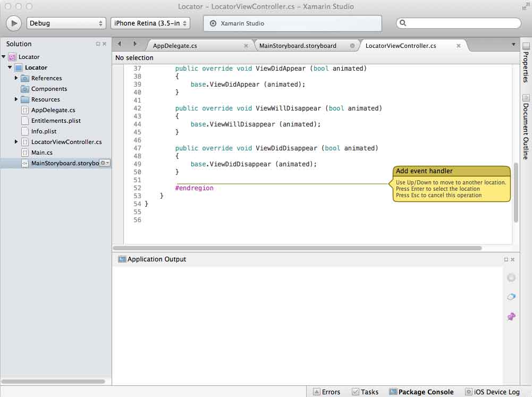Navigate forward with the right arrow
Image resolution: width=532 pixels, height=397 pixels.
[x=135, y=44]
